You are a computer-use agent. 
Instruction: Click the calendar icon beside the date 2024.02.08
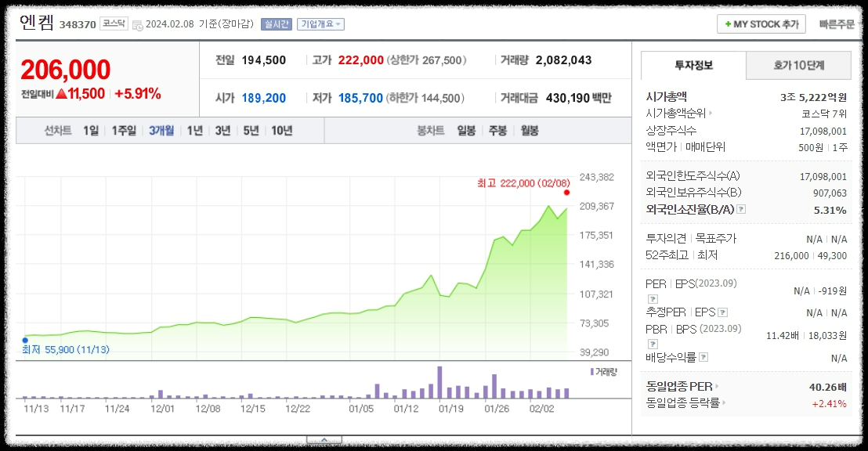[x=138, y=25]
